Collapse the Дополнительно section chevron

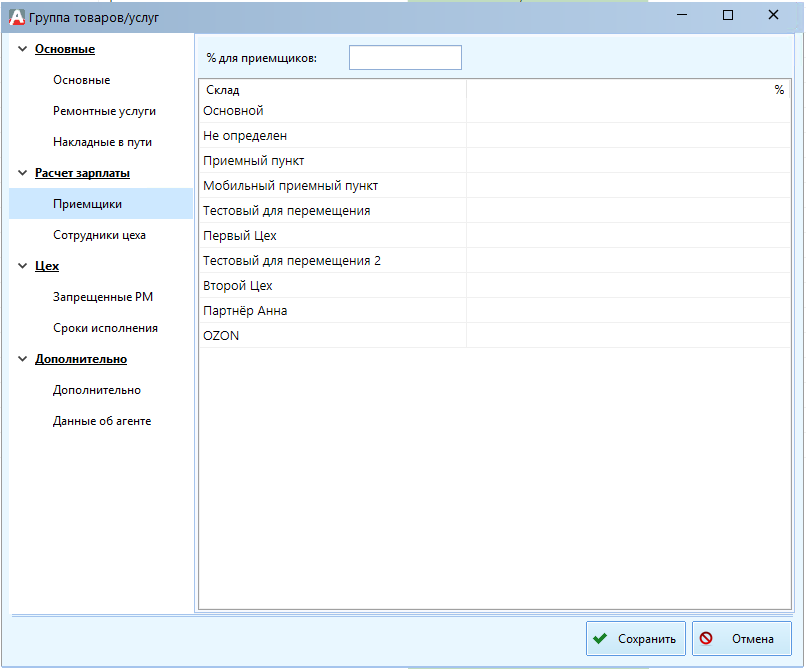pyautogui.click(x=22, y=359)
